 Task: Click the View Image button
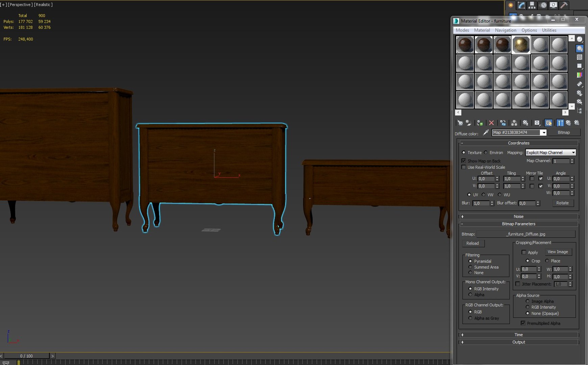tap(558, 252)
